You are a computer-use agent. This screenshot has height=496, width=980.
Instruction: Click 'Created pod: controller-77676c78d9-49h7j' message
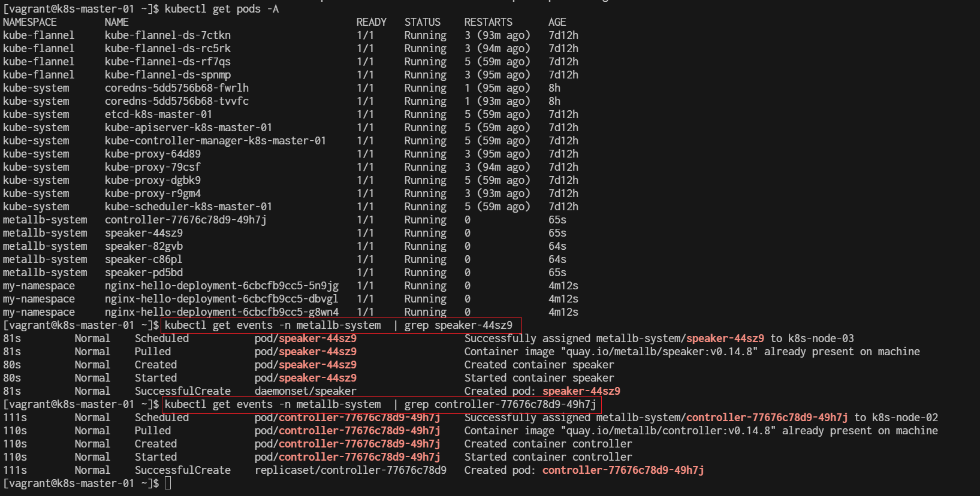coord(584,470)
